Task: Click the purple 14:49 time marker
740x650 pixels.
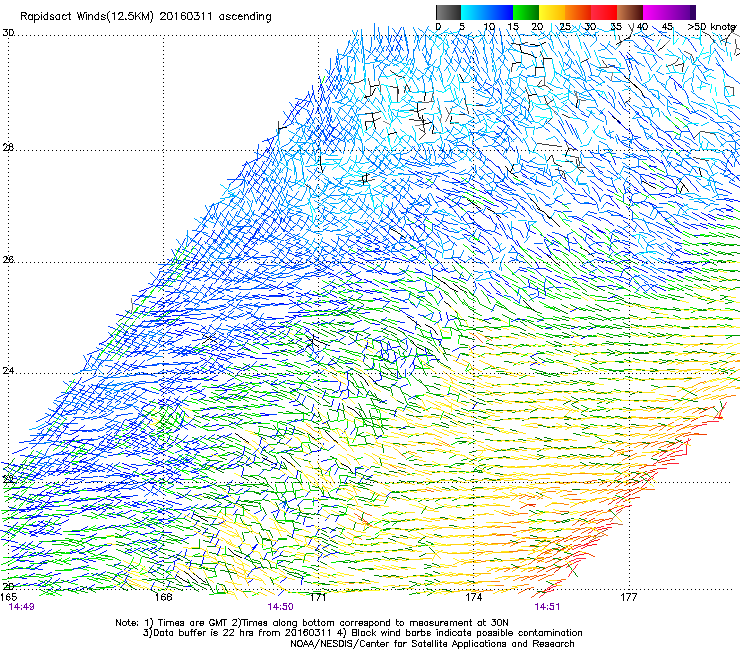Action: pos(21,607)
